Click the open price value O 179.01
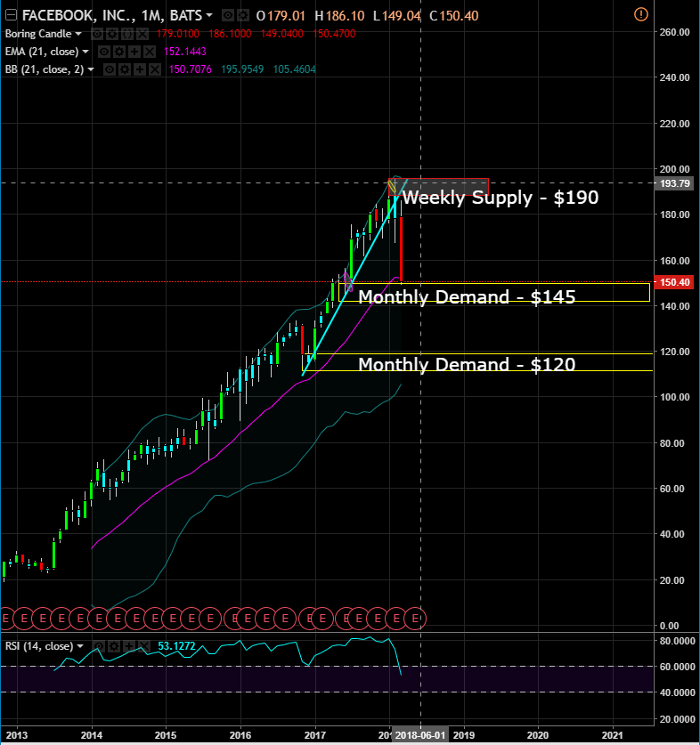Screen dimensions: 700x745 281,16
